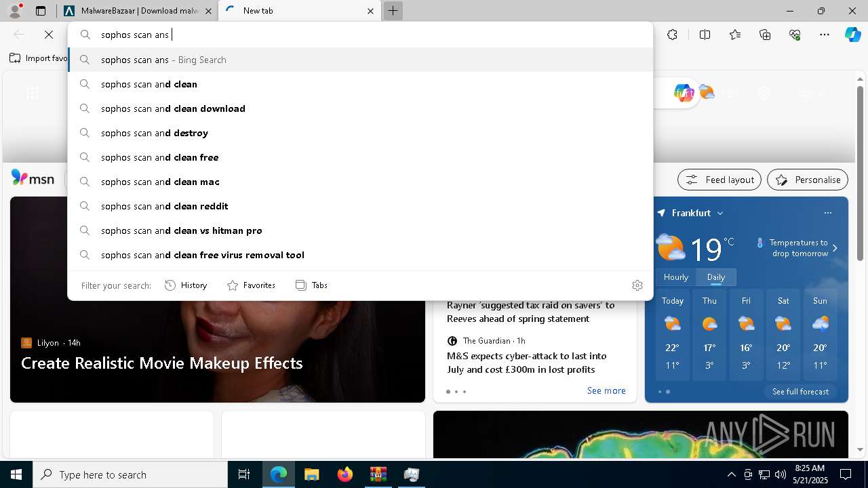Choose suggestion 'sophos scan and clean reddit'

[361, 206]
